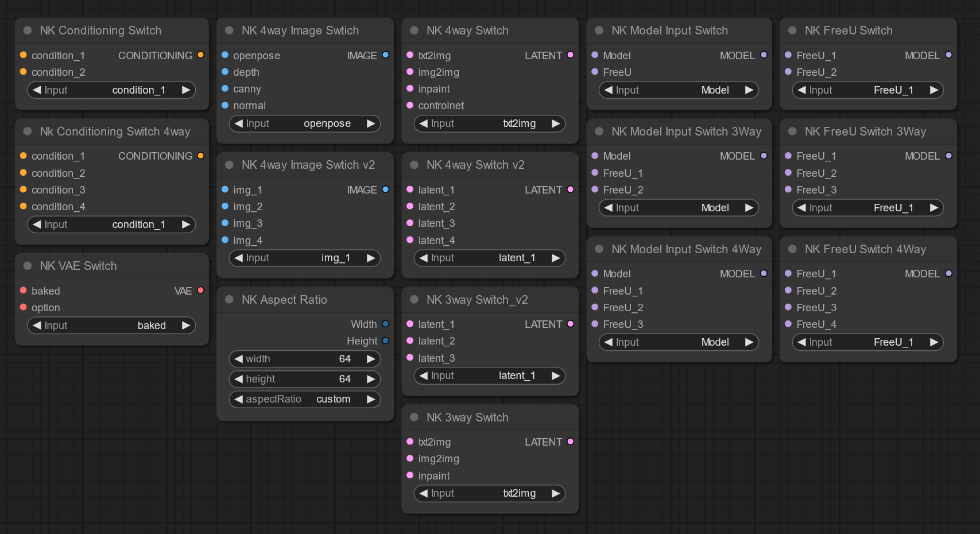
Task: Collapse the NK 4way Image Swtich v2 node
Action: [x=229, y=165]
